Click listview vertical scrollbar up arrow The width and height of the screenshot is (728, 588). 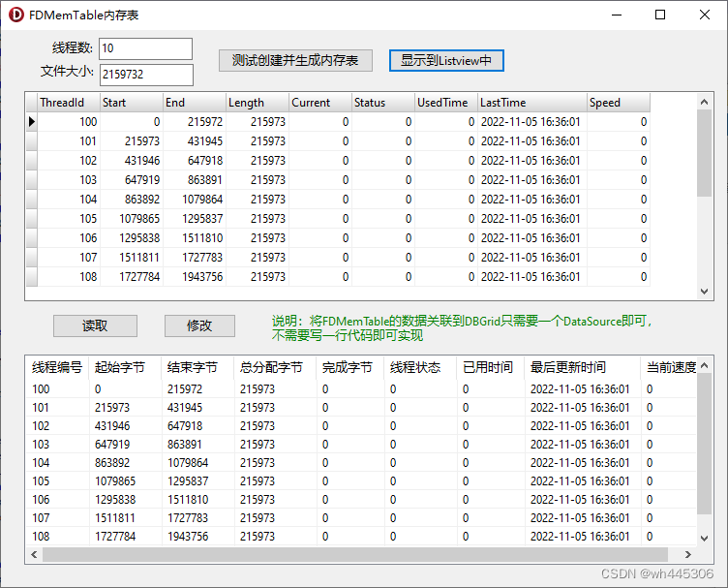click(705, 365)
